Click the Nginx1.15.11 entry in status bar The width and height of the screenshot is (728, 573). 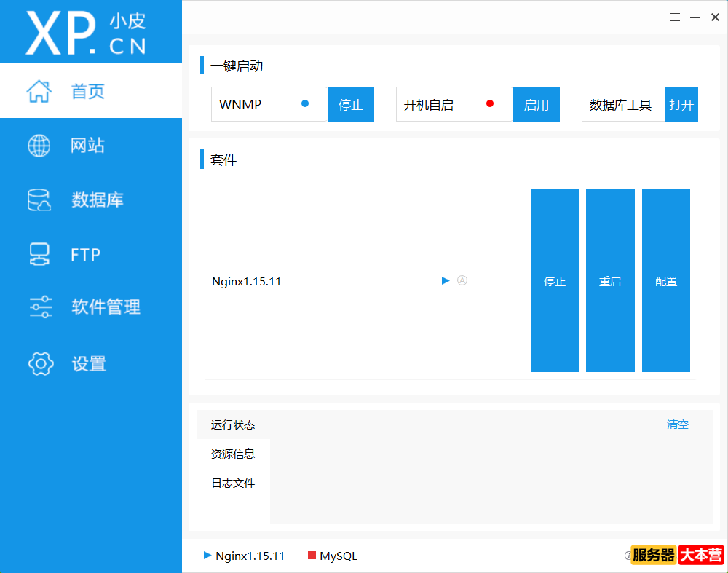[250, 555]
